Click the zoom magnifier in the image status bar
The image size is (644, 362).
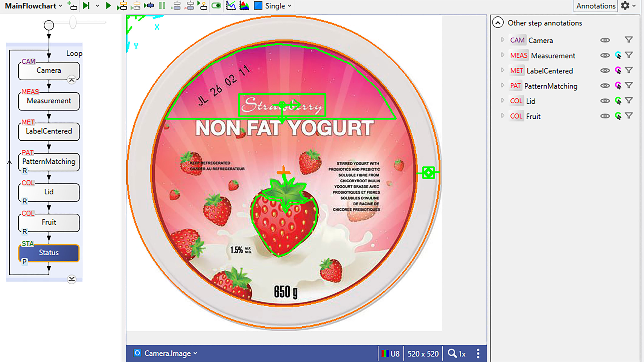[452, 353]
